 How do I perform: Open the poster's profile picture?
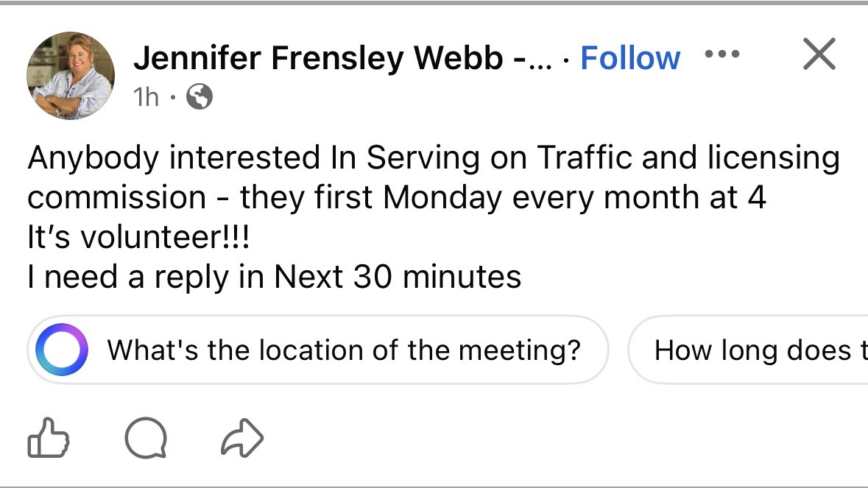point(71,75)
